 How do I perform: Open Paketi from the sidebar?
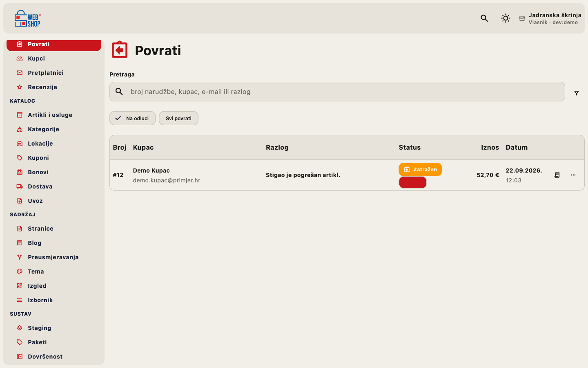pyautogui.click(x=54, y=342)
